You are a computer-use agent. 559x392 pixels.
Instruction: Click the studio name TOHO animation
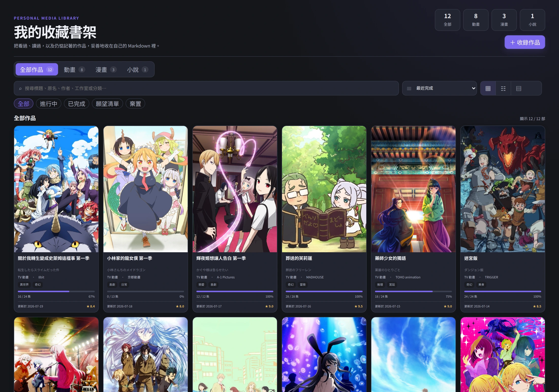tap(408, 277)
